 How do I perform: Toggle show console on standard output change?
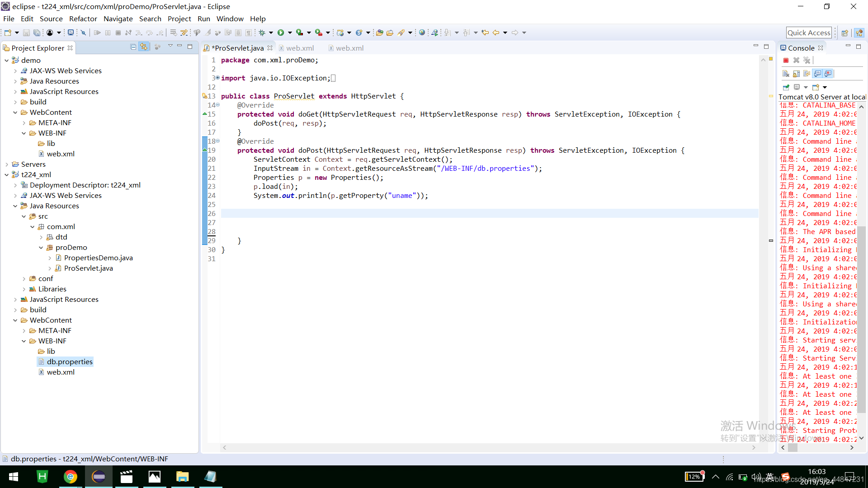pyautogui.click(x=817, y=74)
